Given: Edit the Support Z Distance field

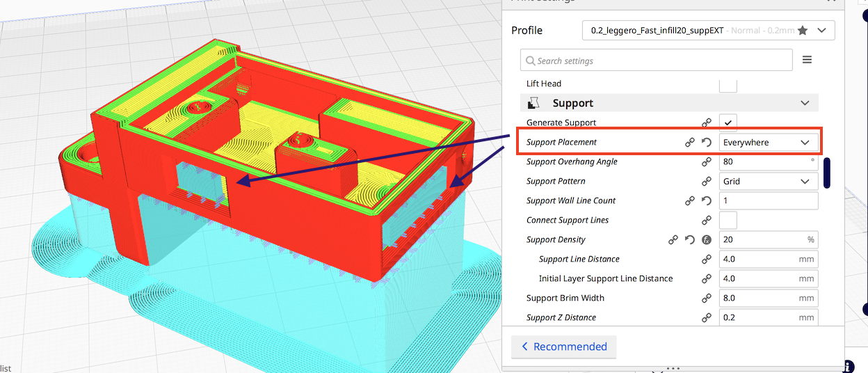Looking at the screenshot, I should 769,317.
